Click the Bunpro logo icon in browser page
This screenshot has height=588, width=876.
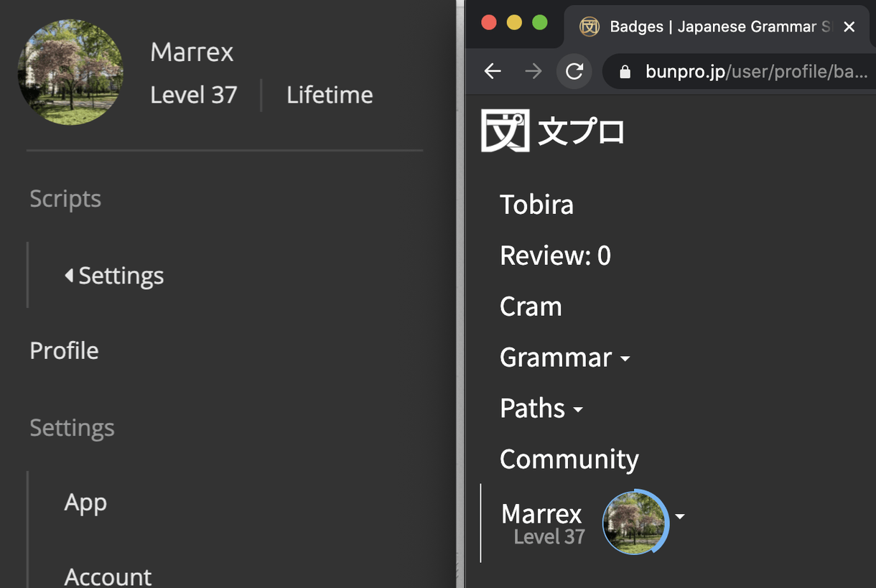pos(505,131)
